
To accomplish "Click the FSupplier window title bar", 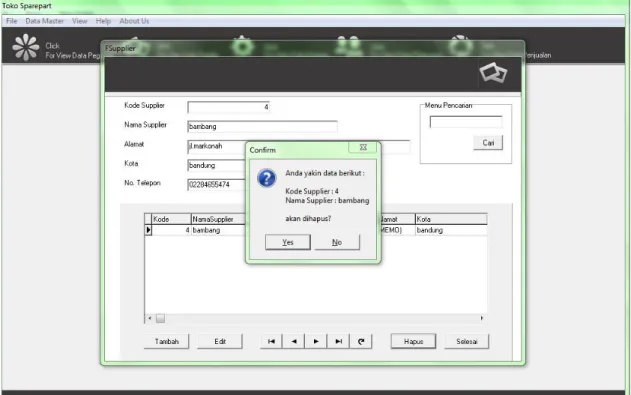I will tap(313, 48).
